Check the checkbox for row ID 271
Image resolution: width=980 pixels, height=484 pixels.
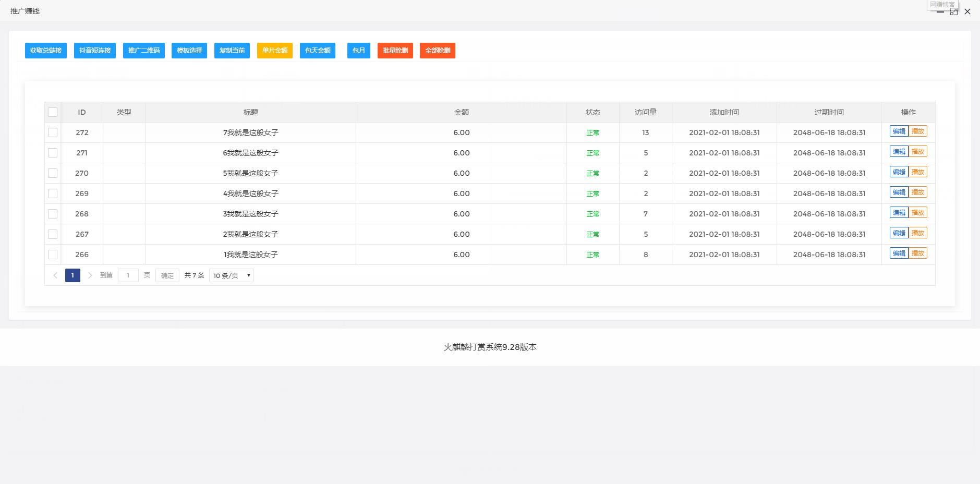click(53, 153)
